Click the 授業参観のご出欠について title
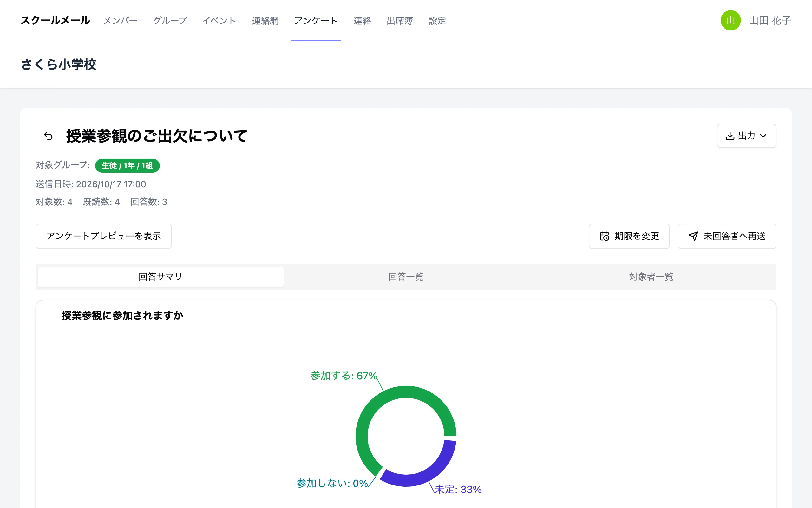 click(157, 136)
